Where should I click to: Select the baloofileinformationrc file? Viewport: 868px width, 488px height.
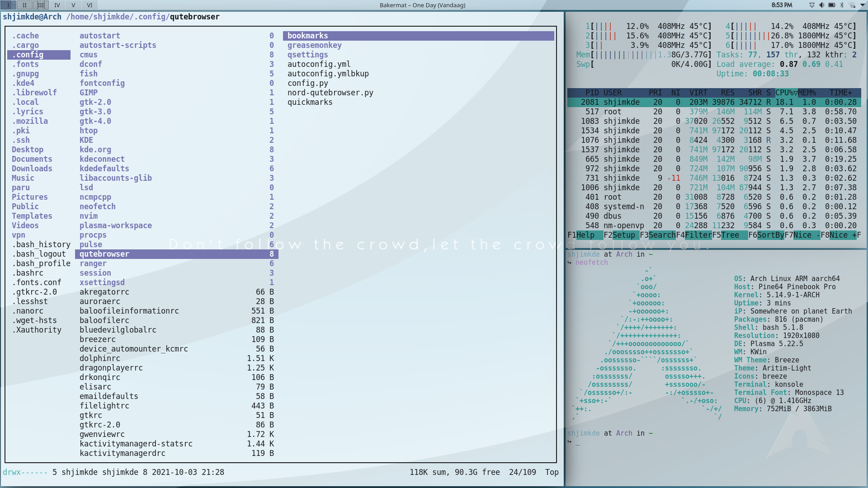pyautogui.click(x=177, y=311)
